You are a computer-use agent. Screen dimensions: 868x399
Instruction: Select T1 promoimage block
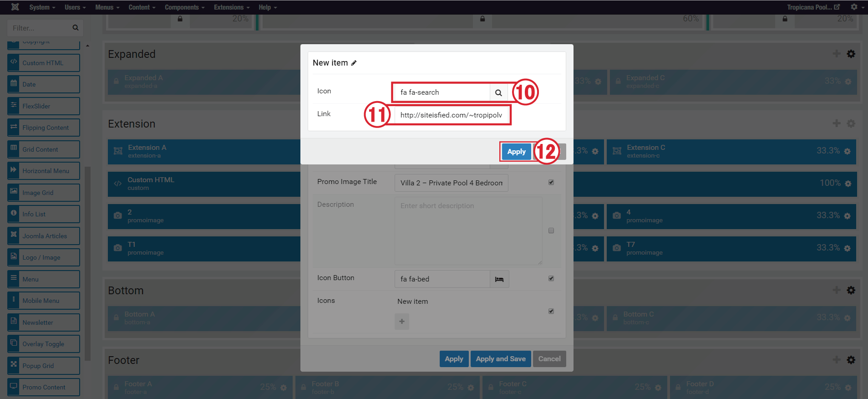[204, 249]
